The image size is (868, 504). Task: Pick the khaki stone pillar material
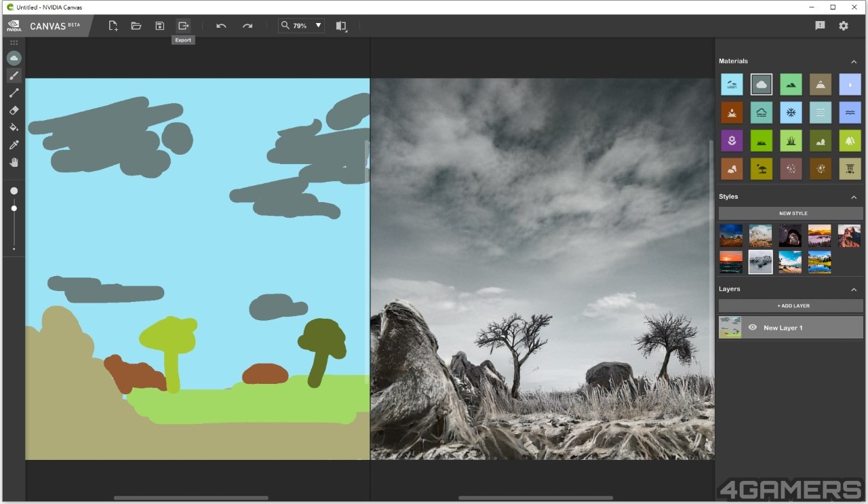850,169
